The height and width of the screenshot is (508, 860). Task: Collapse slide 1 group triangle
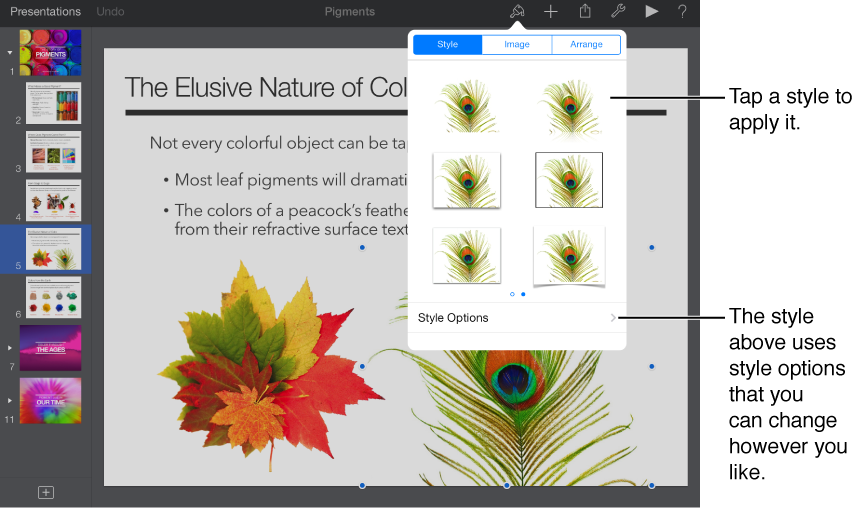(x=10, y=53)
